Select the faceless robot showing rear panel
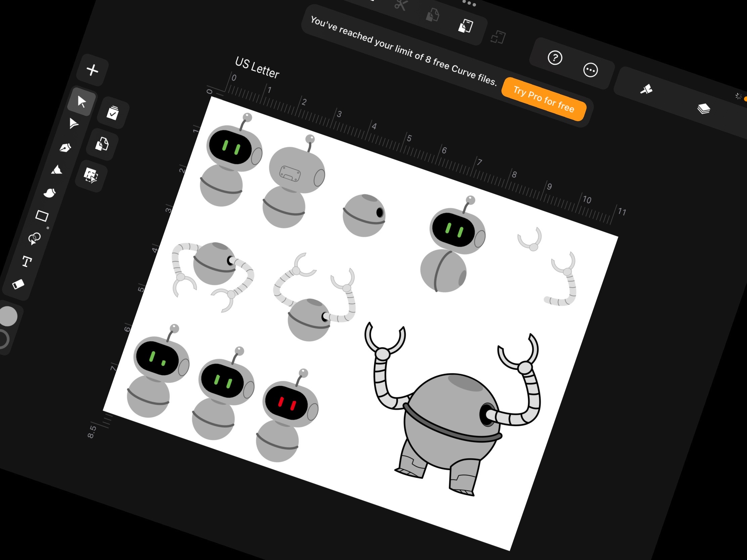 (294, 181)
